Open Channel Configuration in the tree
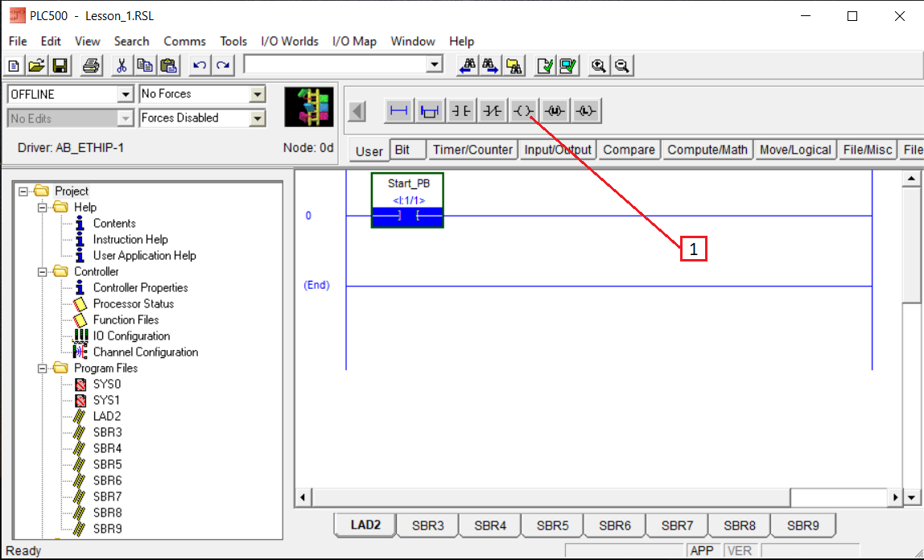Viewport: 924px width, 560px height. [x=146, y=352]
